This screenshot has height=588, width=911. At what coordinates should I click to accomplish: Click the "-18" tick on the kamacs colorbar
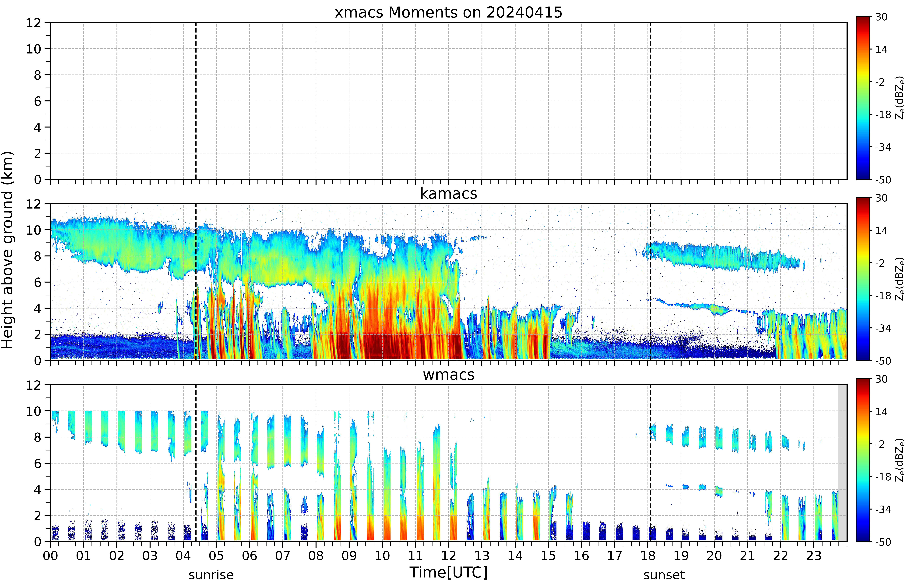(883, 296)
